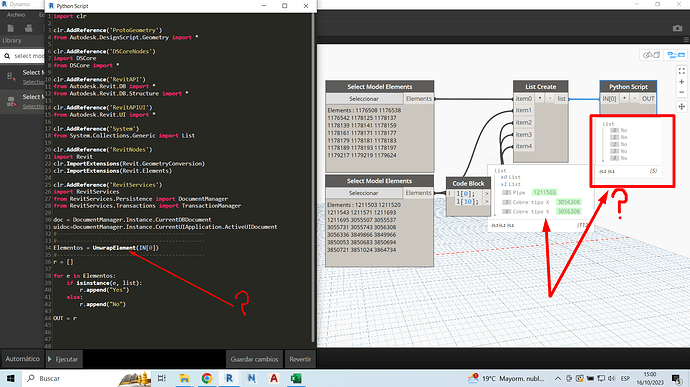Click the Library panel header
This screenshot has height=387, width=690.
pyautogui.click(x=22, y=41)
